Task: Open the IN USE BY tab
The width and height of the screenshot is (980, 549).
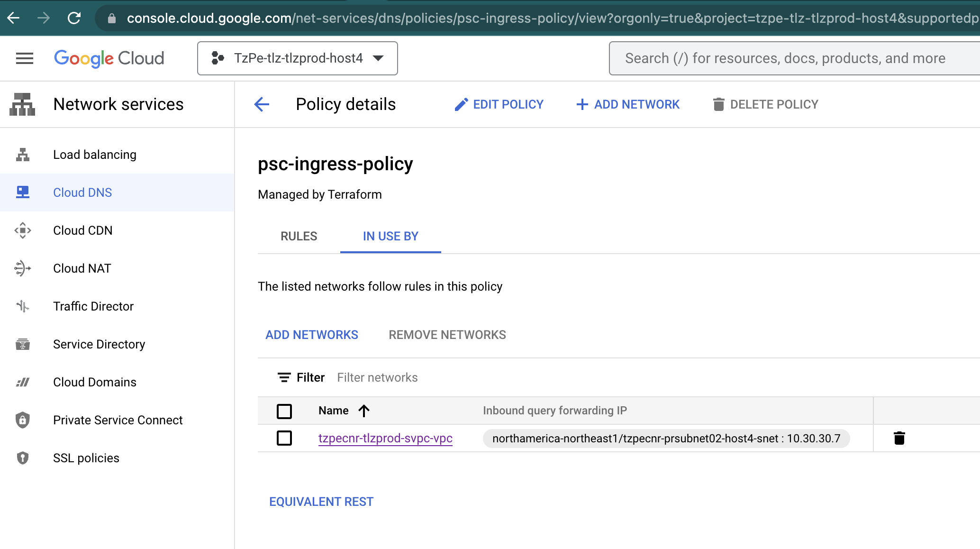Action: [x=390, y=236]
